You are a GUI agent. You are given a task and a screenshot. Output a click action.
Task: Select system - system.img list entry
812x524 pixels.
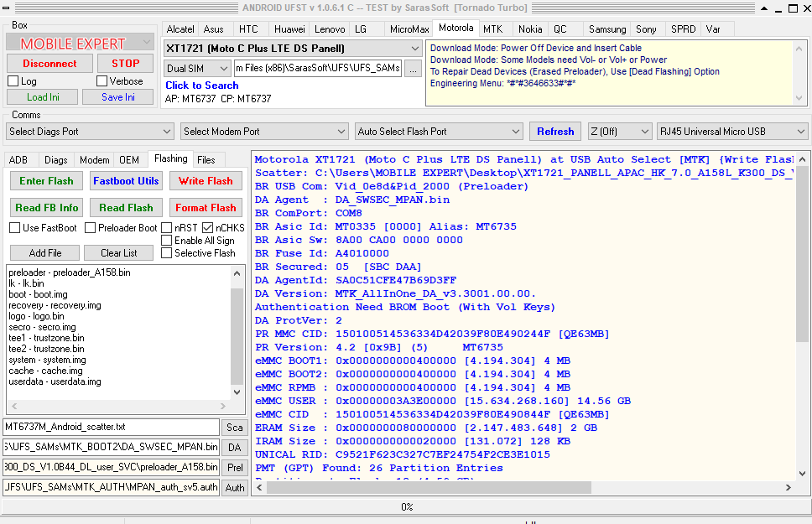pos(47,360)
